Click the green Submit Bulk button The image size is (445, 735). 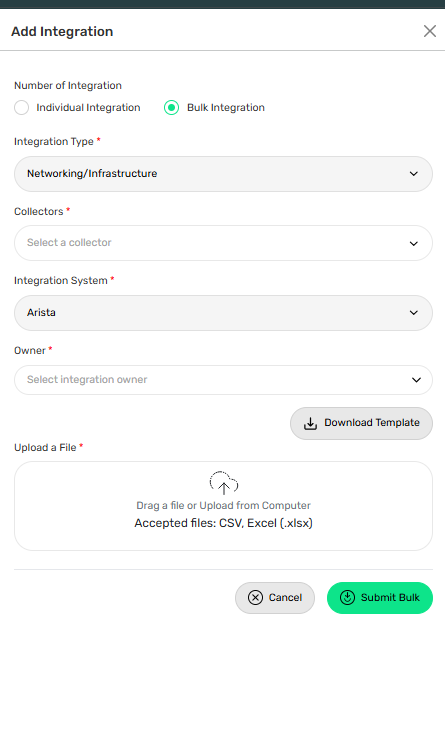[380, 598]
